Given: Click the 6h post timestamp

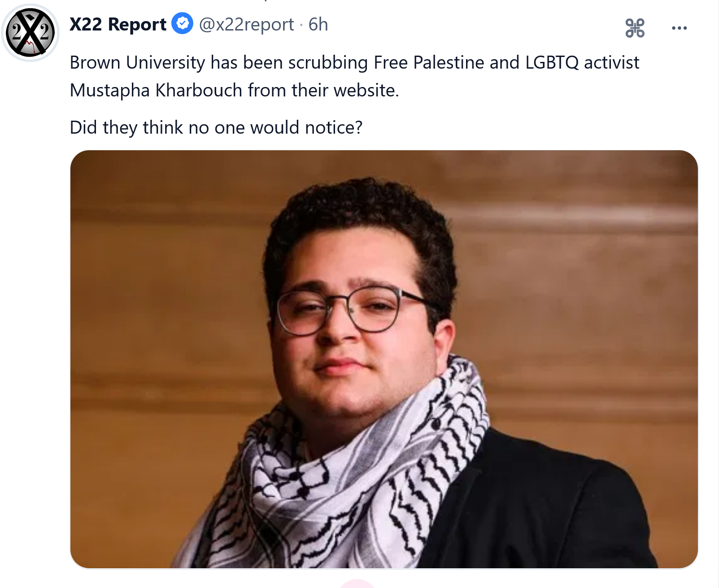Looking at the screenshot, I should tap(318, 24).
